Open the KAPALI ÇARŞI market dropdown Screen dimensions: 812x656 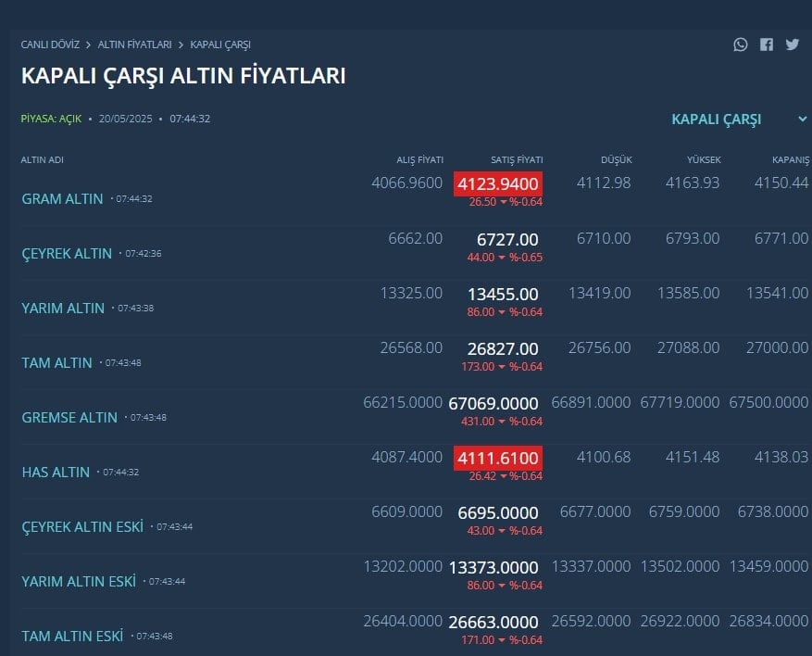(x=717, y=120)
